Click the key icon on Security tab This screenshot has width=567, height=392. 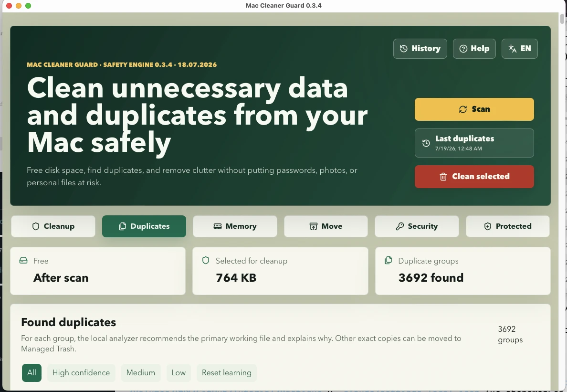399,226
